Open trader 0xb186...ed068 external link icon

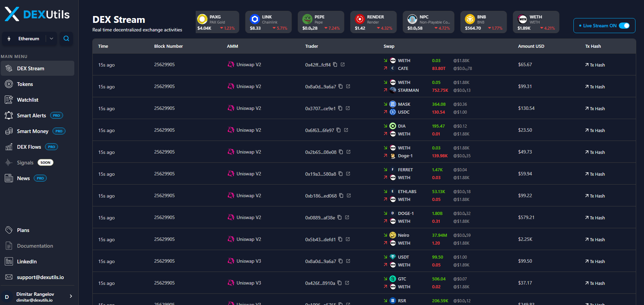point(349,195)
